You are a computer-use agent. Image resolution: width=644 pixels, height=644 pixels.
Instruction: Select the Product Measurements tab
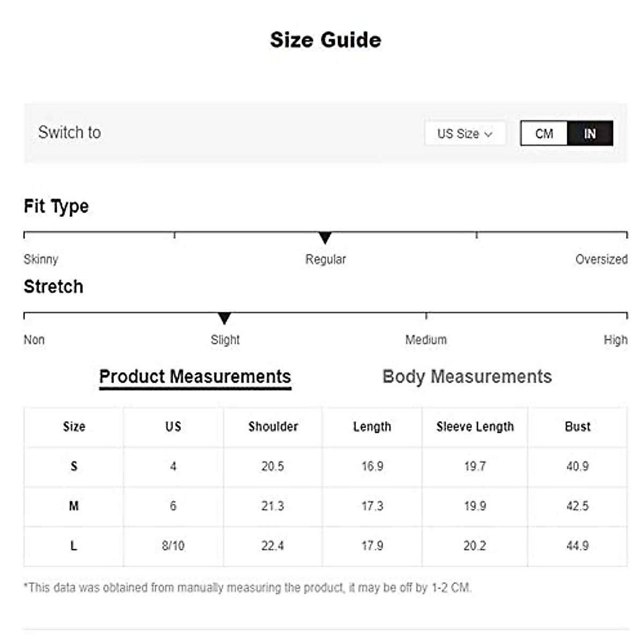click(195, 377)
